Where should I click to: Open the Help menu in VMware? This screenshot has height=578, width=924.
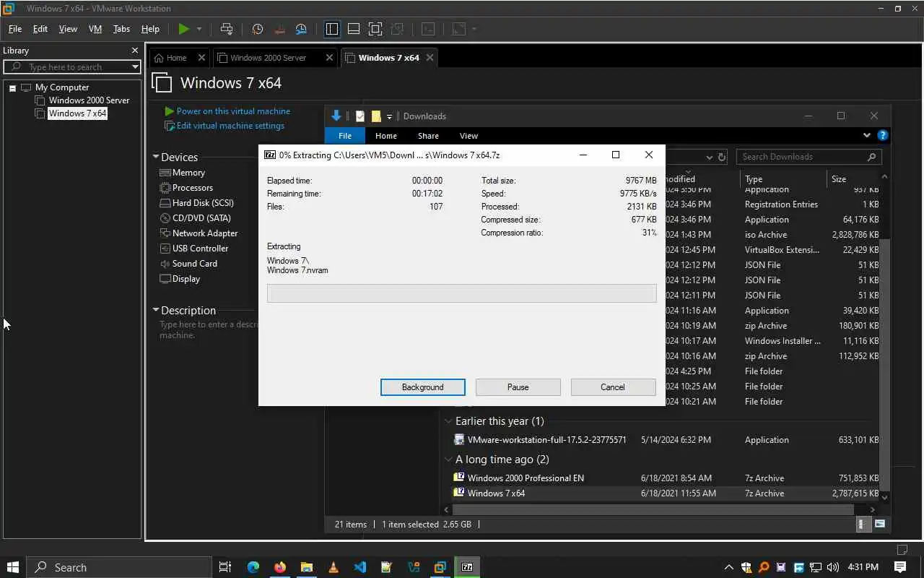[x=150, y=29]
